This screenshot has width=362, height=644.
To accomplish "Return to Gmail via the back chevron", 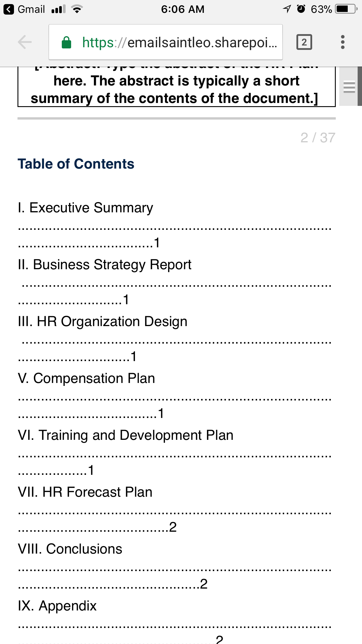I will (x=9, y=9).
